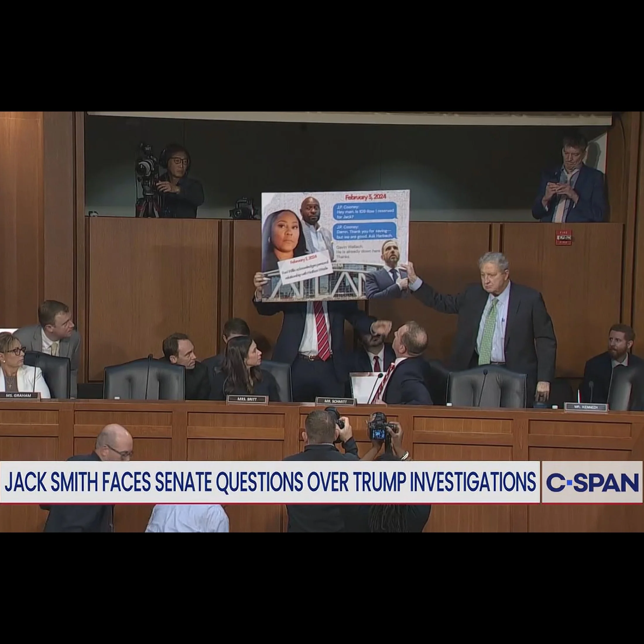Click the 'Gavin Wallach' message on the poster
This screenshot has width=644, height=644.
click(x=358, y=252)
